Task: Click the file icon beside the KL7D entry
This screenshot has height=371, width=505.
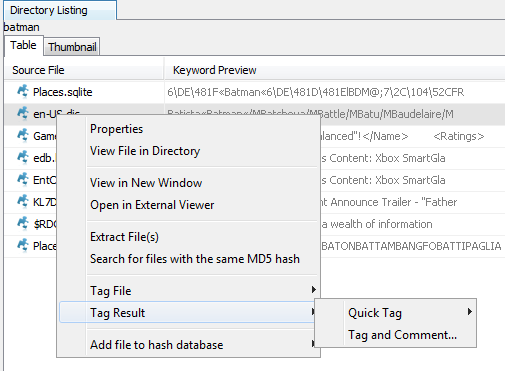Action: click(x=23, y=201)
